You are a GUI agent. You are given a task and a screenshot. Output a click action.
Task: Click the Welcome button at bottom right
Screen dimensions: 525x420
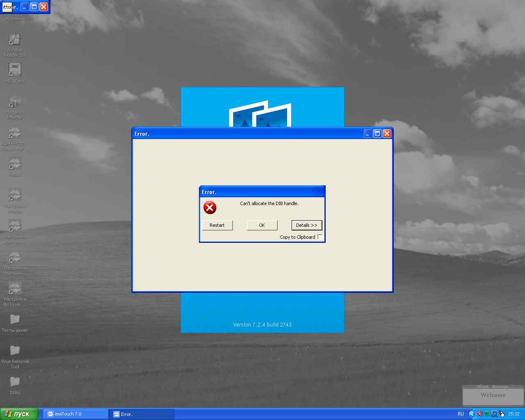coord(493,396)
